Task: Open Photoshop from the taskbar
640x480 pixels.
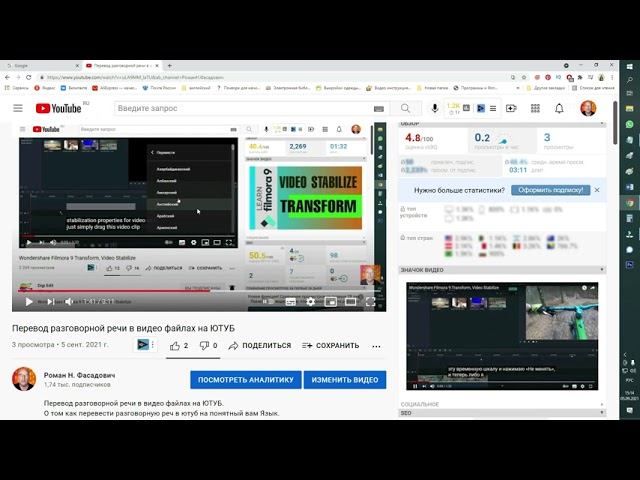Action: tap(630, 265)
